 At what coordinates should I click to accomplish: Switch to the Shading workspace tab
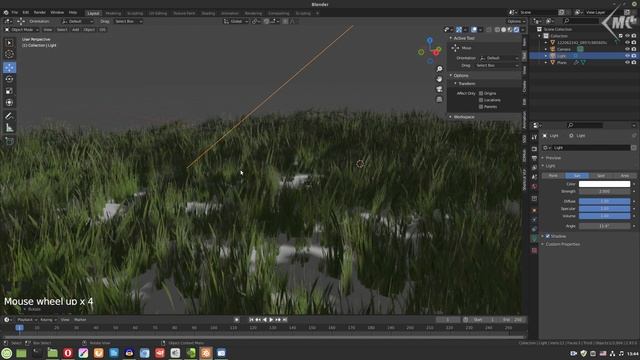click(208, 13)
